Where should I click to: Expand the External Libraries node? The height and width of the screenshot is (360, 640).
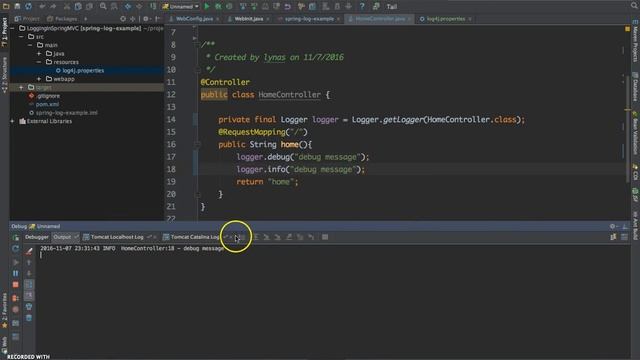13,121
